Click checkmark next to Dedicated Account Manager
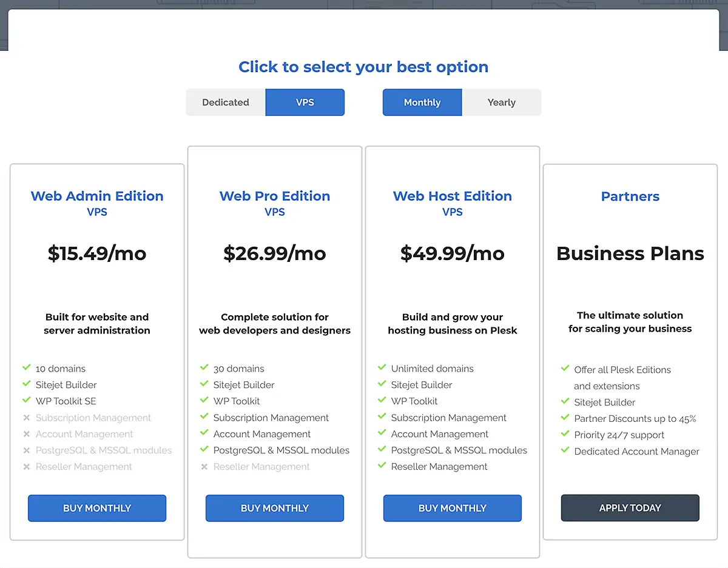728x568 pixels. pos(565,450)
